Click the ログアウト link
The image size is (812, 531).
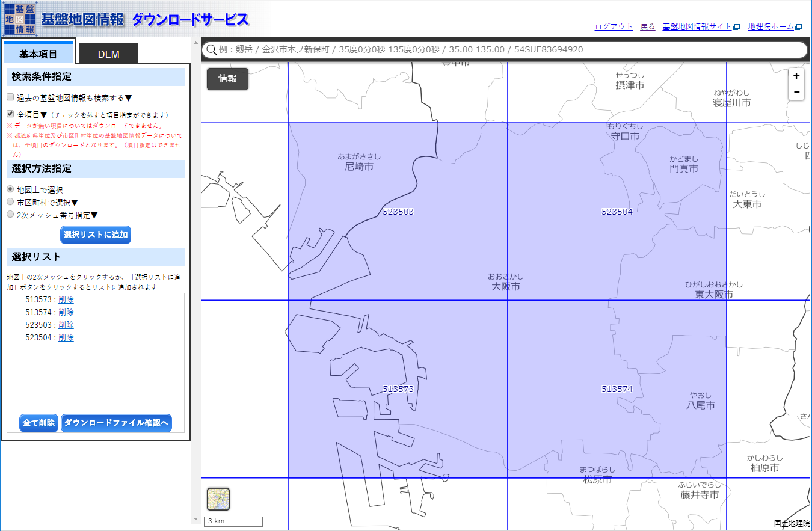[614, 26]
